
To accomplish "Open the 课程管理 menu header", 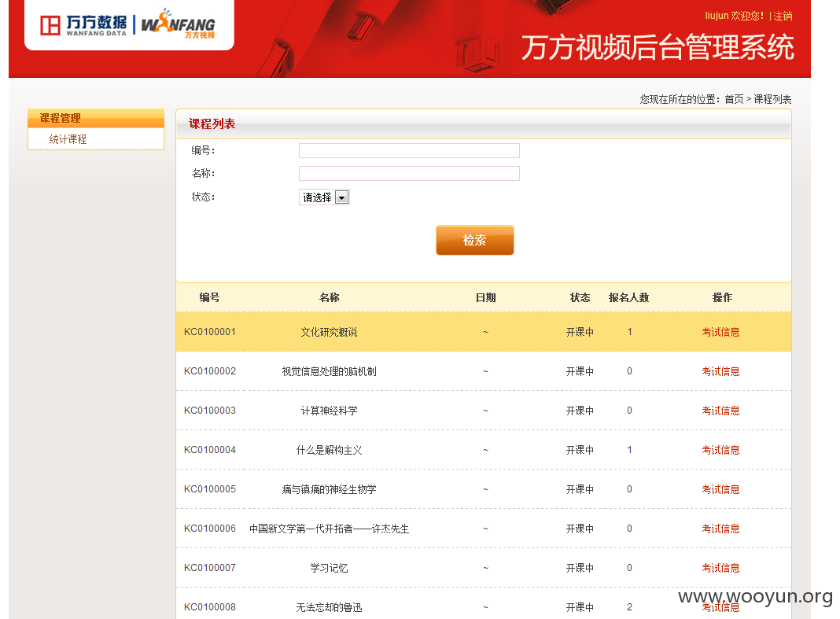I will click(x=96, y=118).
